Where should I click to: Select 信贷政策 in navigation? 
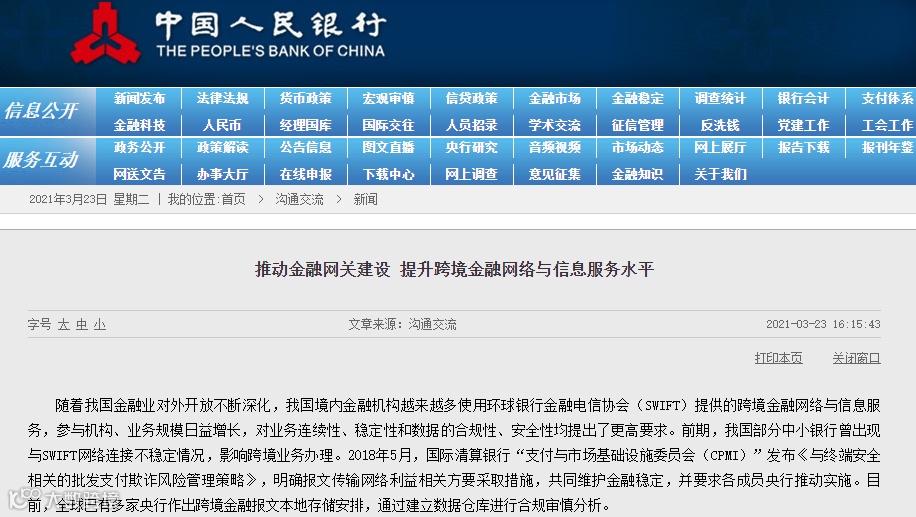pos(471,98)
